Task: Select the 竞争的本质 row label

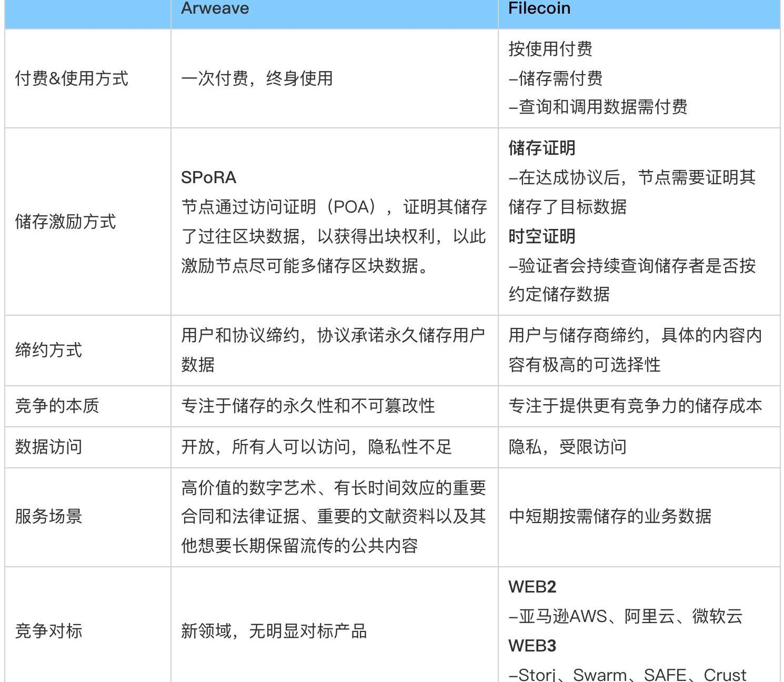Action: [x=57, y=406]
